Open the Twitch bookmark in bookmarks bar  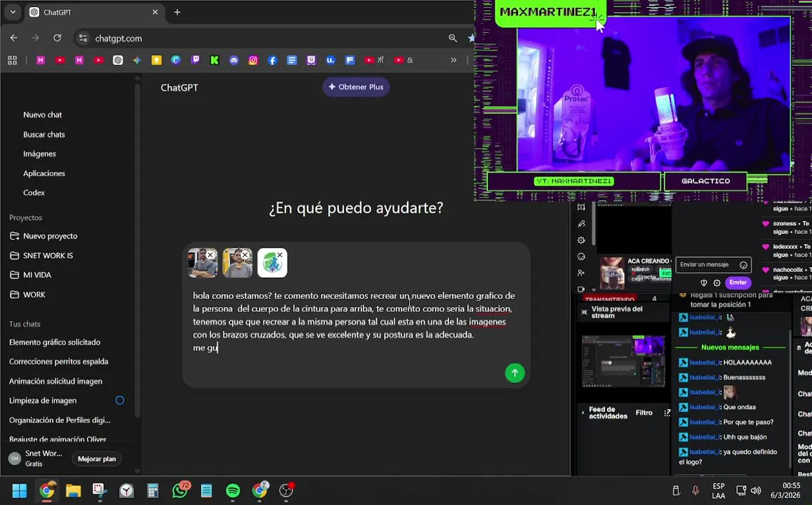[195, 60]
